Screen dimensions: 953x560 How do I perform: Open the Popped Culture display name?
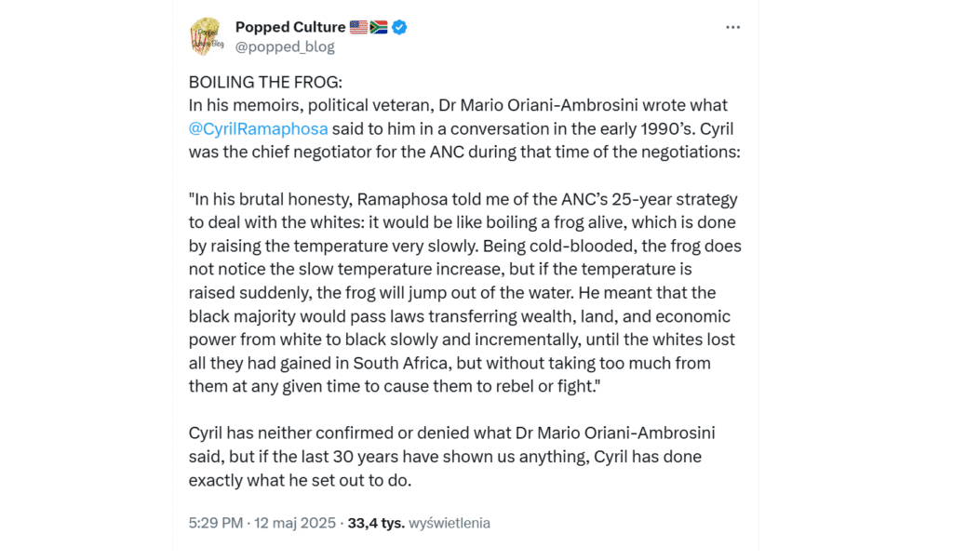(289, 27)
